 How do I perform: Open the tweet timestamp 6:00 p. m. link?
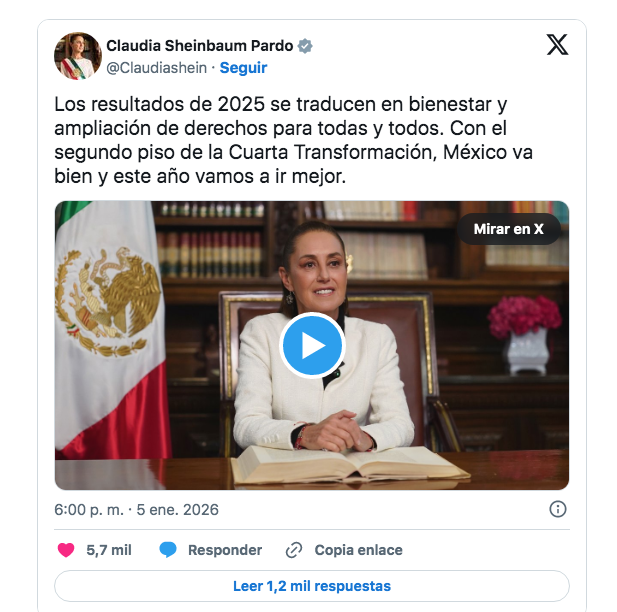pos(89,510)
